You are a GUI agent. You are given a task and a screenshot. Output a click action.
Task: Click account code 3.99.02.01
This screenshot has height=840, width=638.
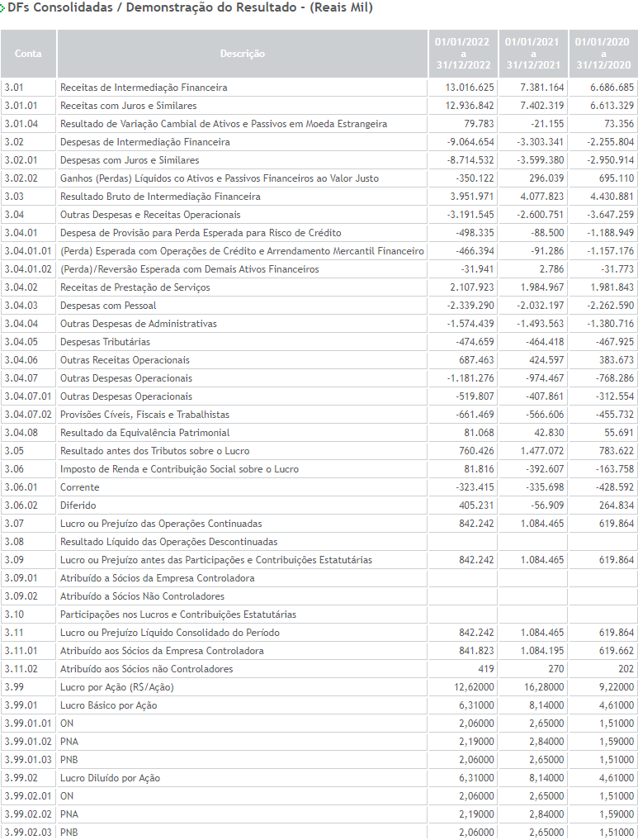click(28, 798)
